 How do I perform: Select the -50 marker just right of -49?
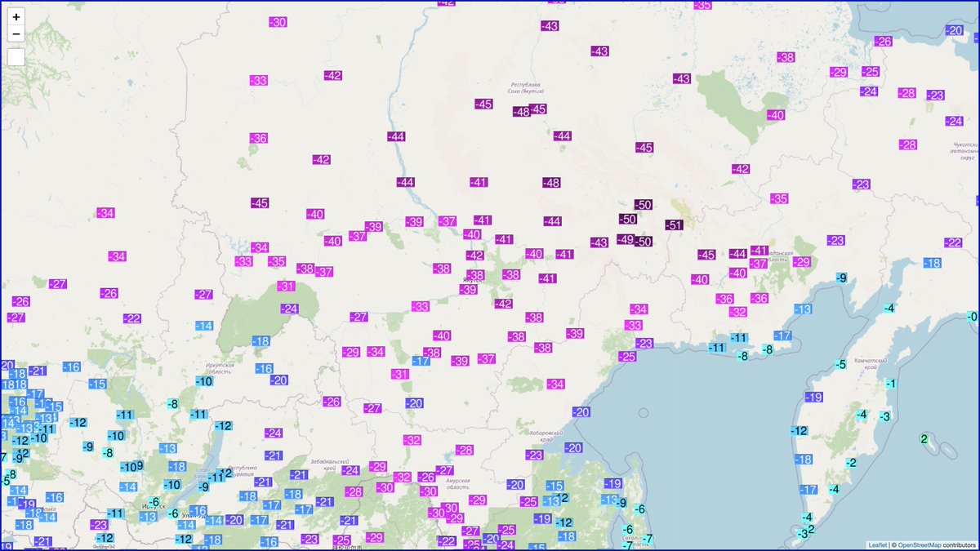pyautogui.click(x=644, y=242)
